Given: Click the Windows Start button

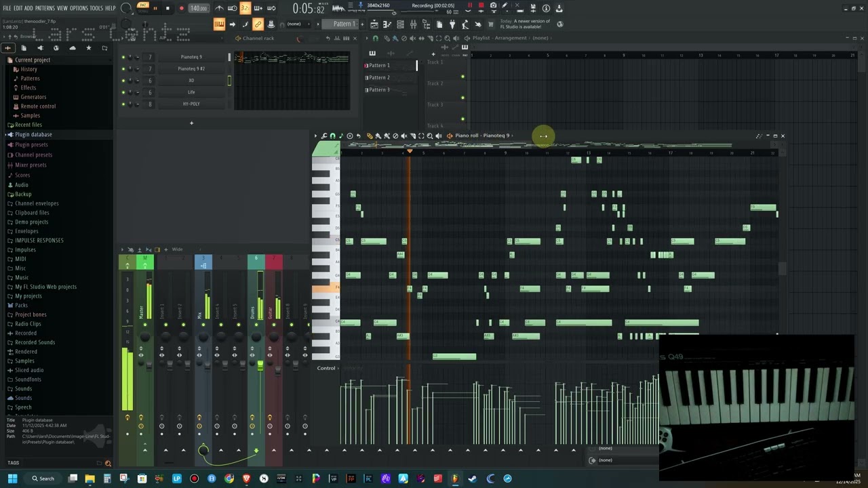Looking at the screenshot, I should (13, 479).
